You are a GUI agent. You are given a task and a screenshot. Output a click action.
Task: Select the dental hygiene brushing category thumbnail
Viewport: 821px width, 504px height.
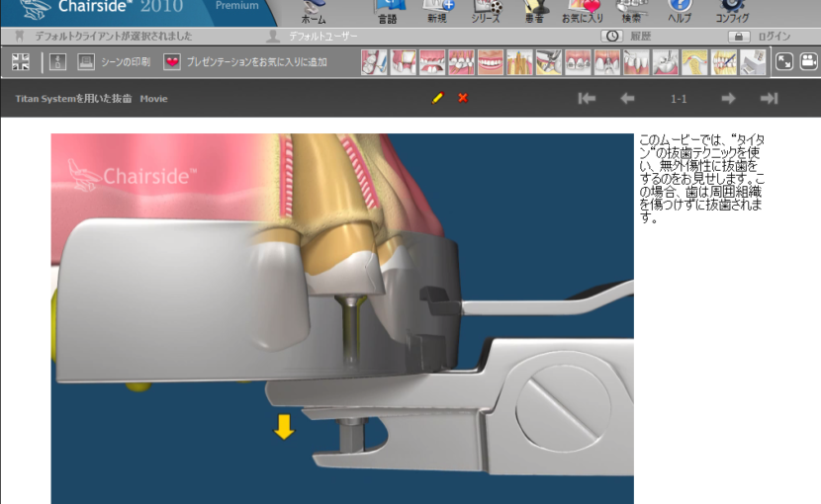pyautogui.click(x=374, y=62)
